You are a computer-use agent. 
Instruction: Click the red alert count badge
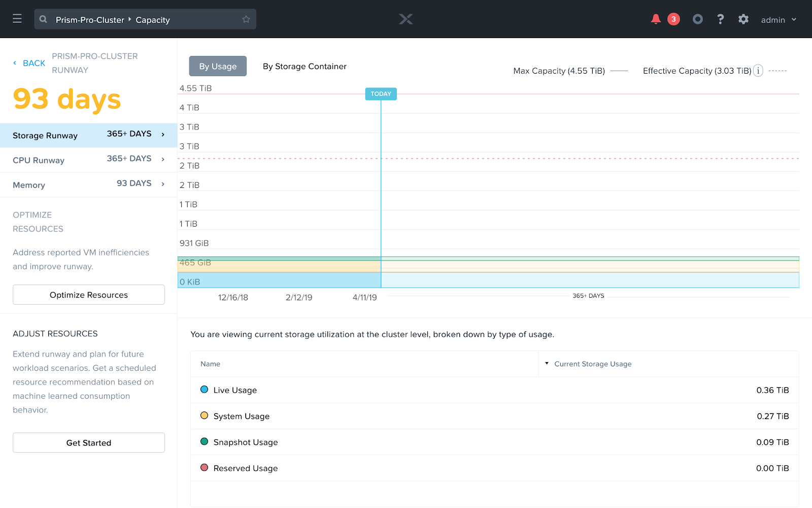(x=673, y=19)
